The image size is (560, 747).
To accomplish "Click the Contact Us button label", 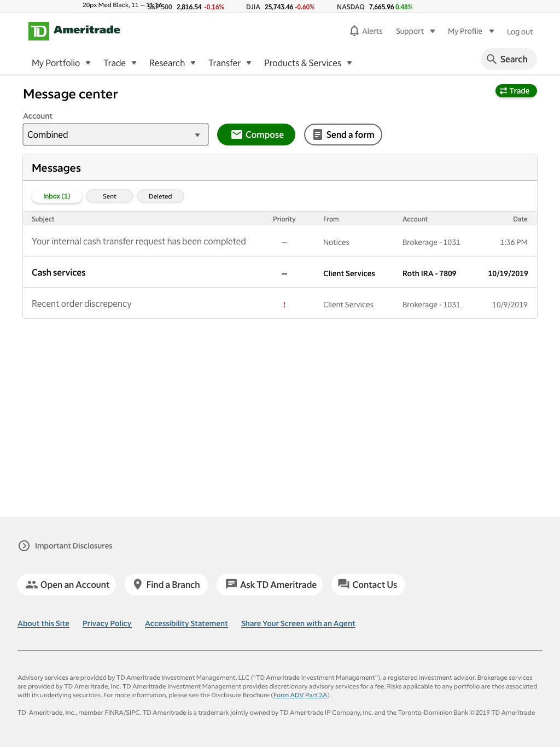I will point(375,585).
